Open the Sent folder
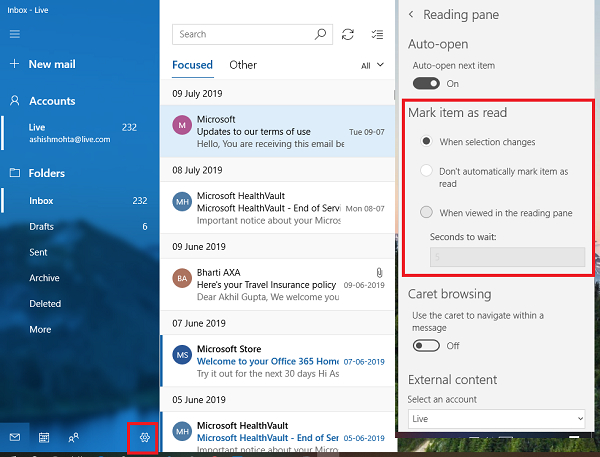The image size is (600, 457). [80, 252]
